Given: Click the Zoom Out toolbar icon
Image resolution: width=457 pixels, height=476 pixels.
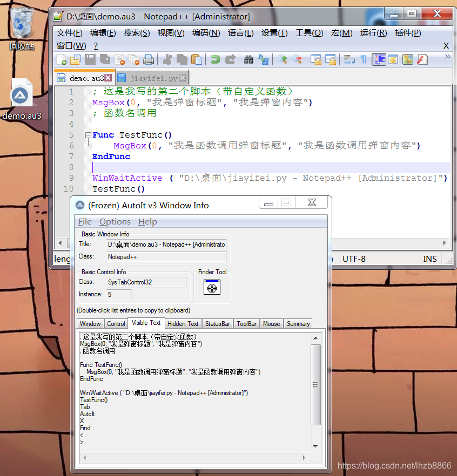Looking at the screenshot, I should (x=297, y=59).
